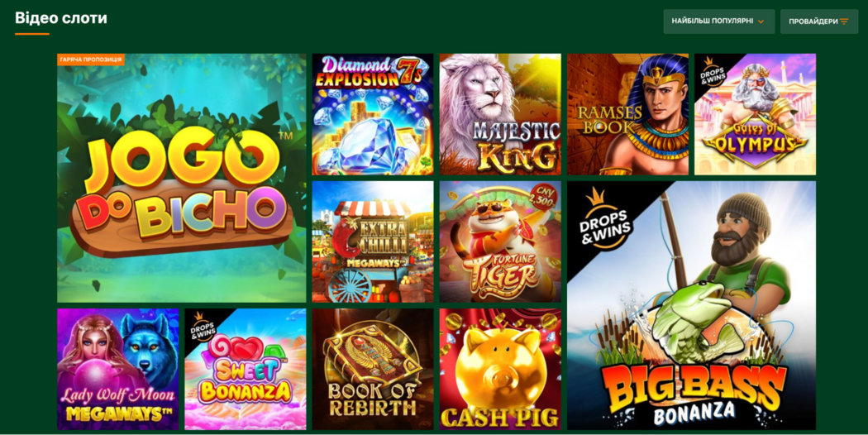
Task: Open the Провайдери filter dropdown
Action: [x=819, y=21]
